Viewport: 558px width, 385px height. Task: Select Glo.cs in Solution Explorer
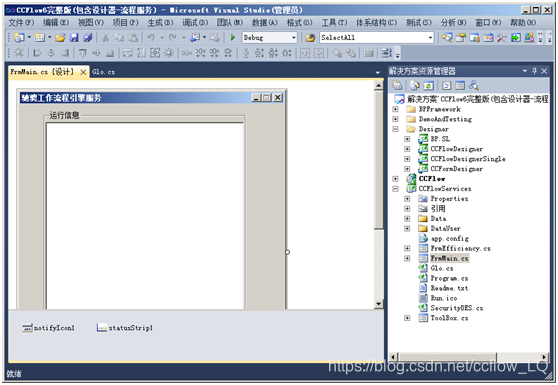click(442, 268)
